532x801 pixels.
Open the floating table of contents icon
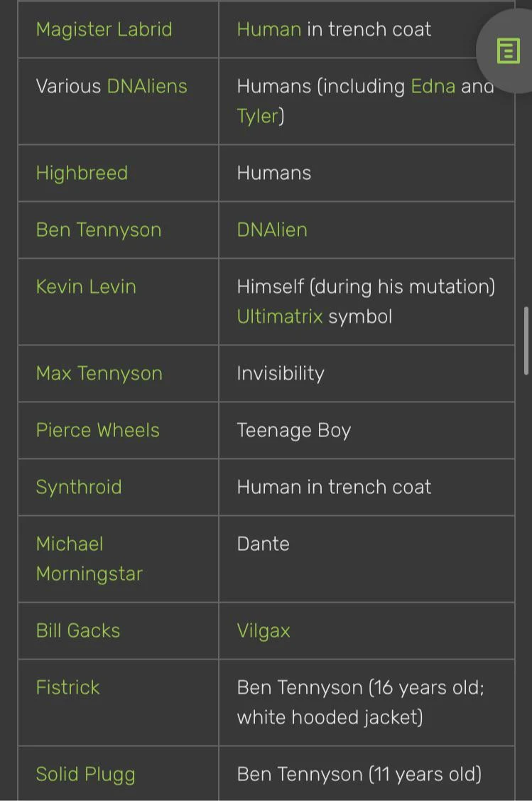point(508,51)
